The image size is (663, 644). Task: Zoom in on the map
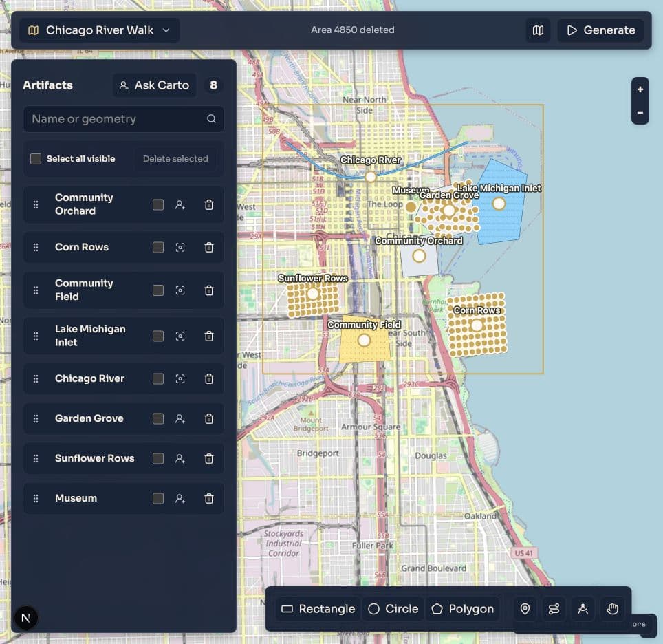pyautogui.click(x=640, y=89)
